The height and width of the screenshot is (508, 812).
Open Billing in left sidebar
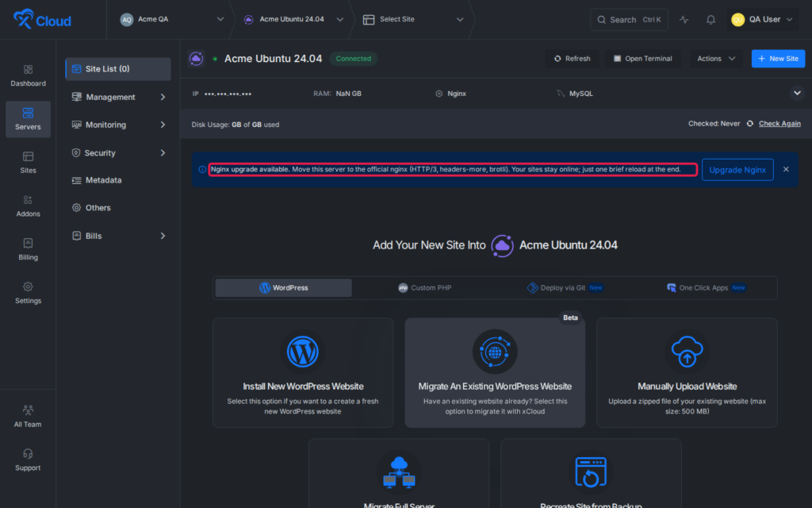click(28, 250)
